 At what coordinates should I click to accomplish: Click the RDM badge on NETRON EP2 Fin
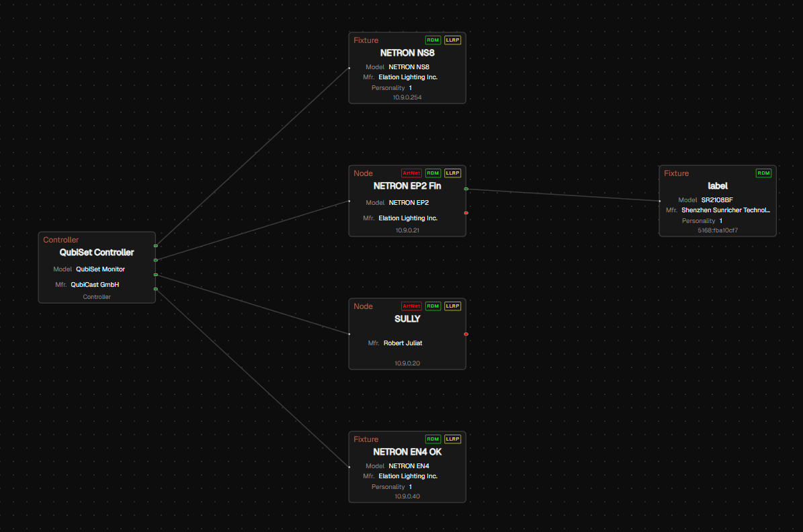[x=433, y=173]
